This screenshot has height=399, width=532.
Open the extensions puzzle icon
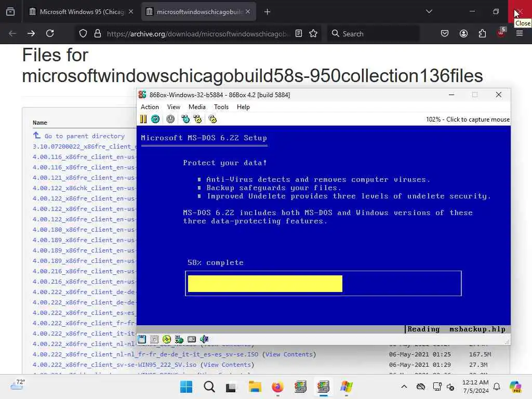[482, 33]
